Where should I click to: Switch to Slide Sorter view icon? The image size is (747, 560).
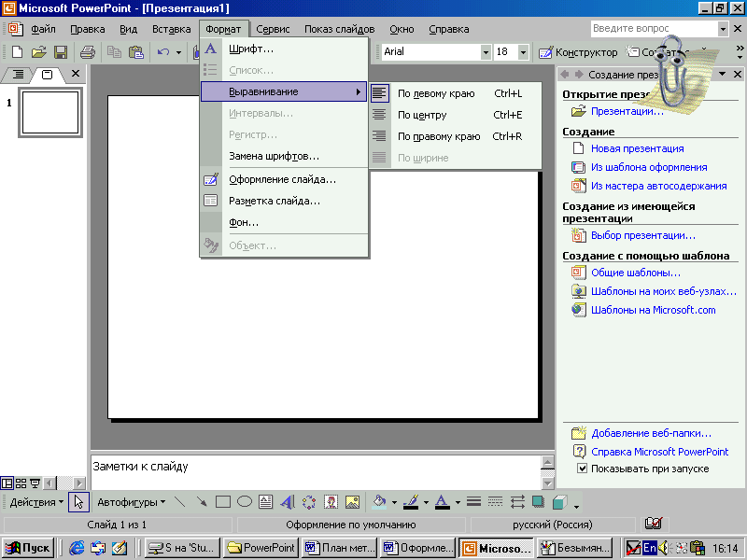21,483
